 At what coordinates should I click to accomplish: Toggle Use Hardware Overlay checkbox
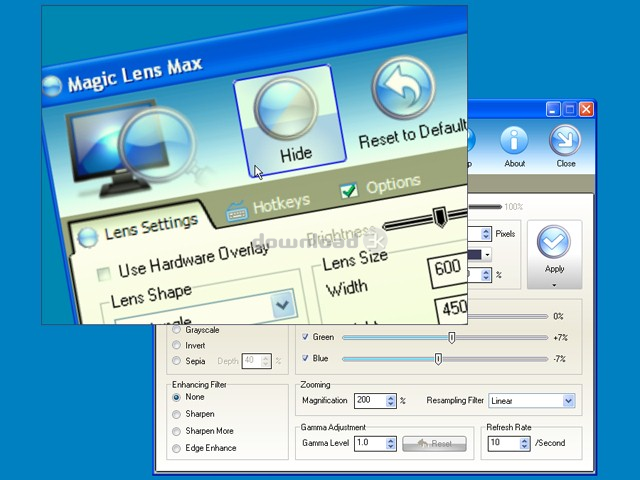coord(104,274)
